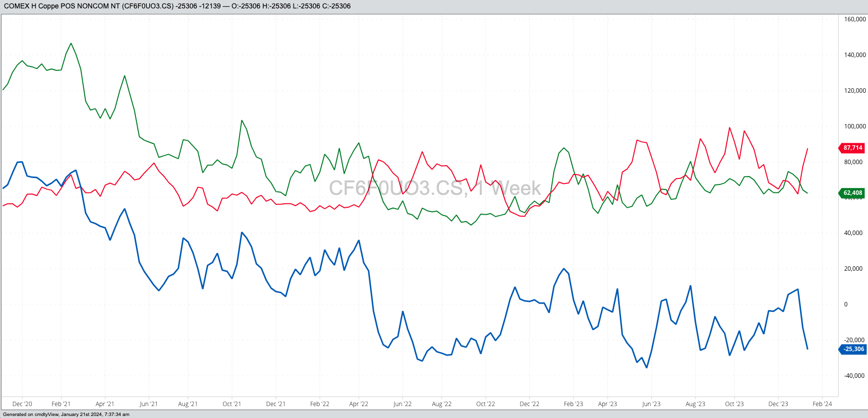Image resolution: width=868 pixels, height=418 pixels.
Task: Click the Apr '23 axis tick label
Action: [x=607, y=404]
